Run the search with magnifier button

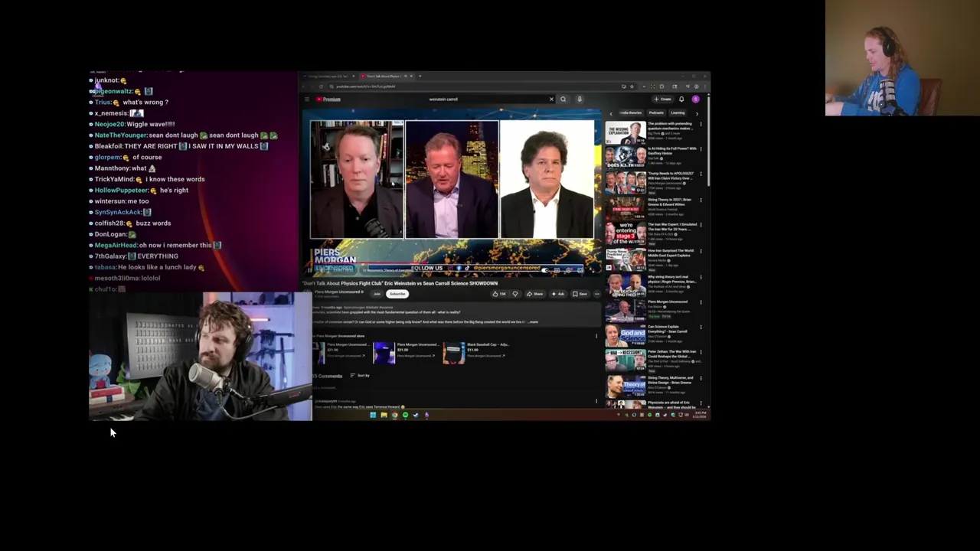[x=563, y=99]
